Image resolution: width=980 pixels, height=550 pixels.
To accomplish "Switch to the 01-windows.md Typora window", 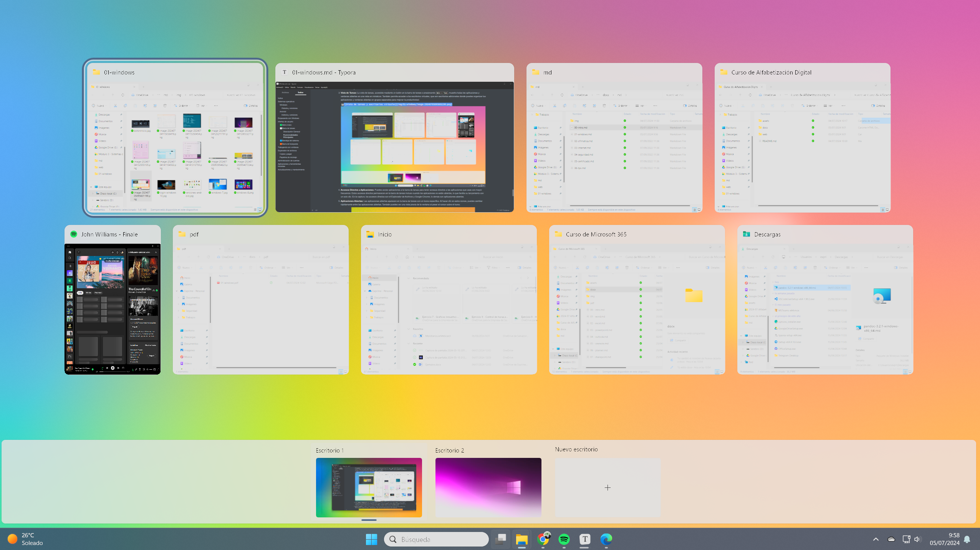I will pos(394,146).
